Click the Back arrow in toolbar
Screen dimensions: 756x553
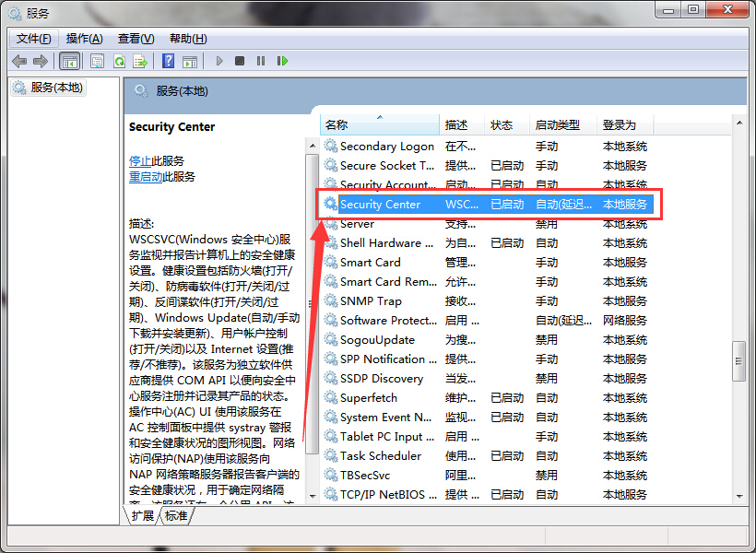pos(19,61)
